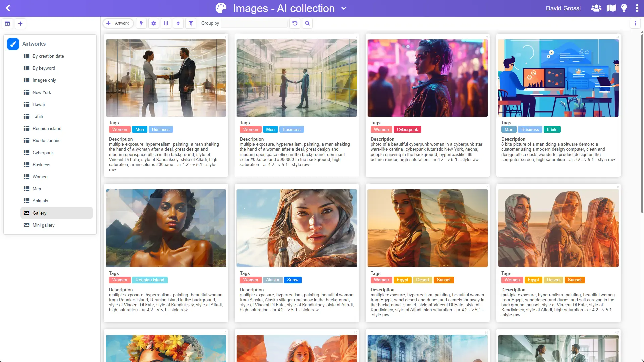Click the lightning quick-actions icon in the toolbar
This screenshot has width=644, height=362.
click(x=141, y=23)
